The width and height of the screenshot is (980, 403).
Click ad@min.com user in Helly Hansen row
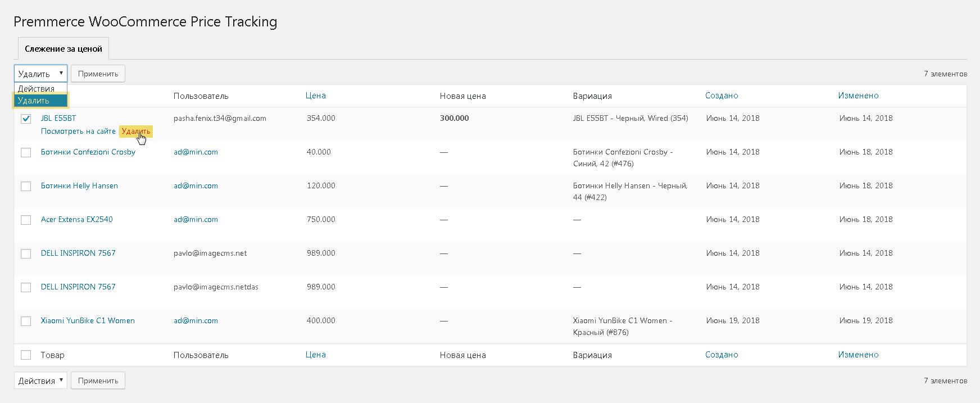point(196,185)
